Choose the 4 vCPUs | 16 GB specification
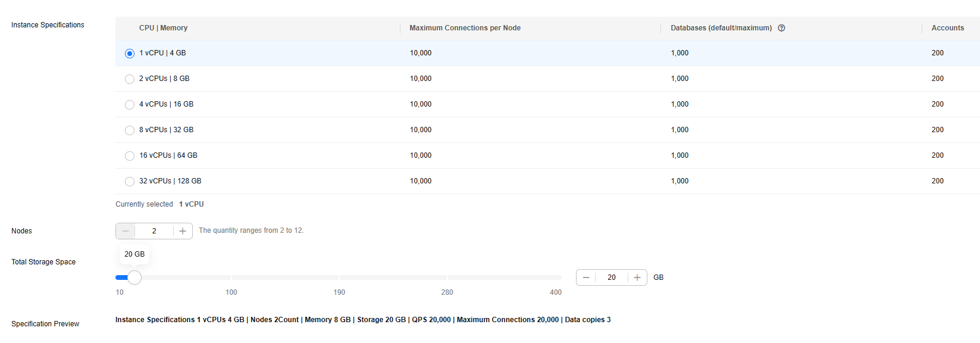The width and height of the screenshot is (980, 343). (130, 105)
